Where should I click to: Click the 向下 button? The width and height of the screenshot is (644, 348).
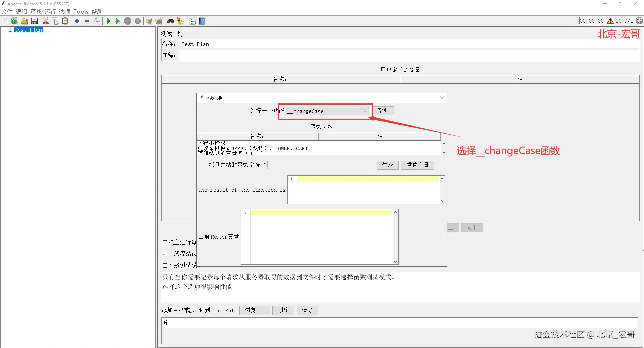coord(472,228)
